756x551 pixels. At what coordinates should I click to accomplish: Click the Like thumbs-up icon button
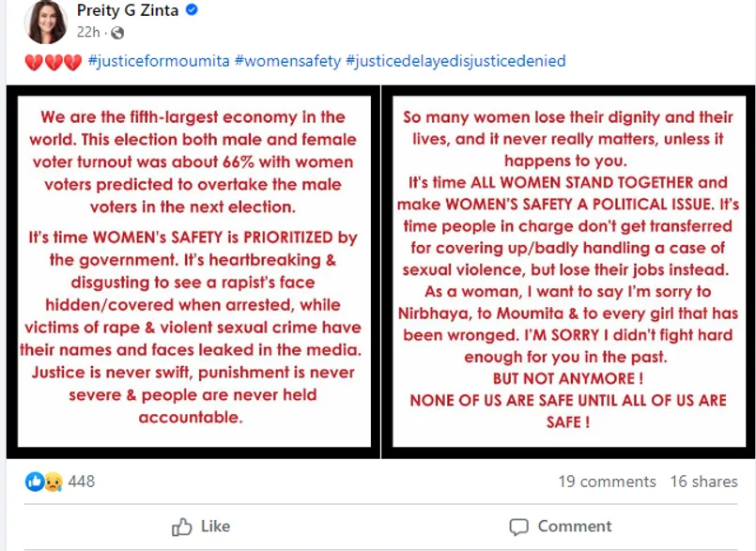pos(182,526)
